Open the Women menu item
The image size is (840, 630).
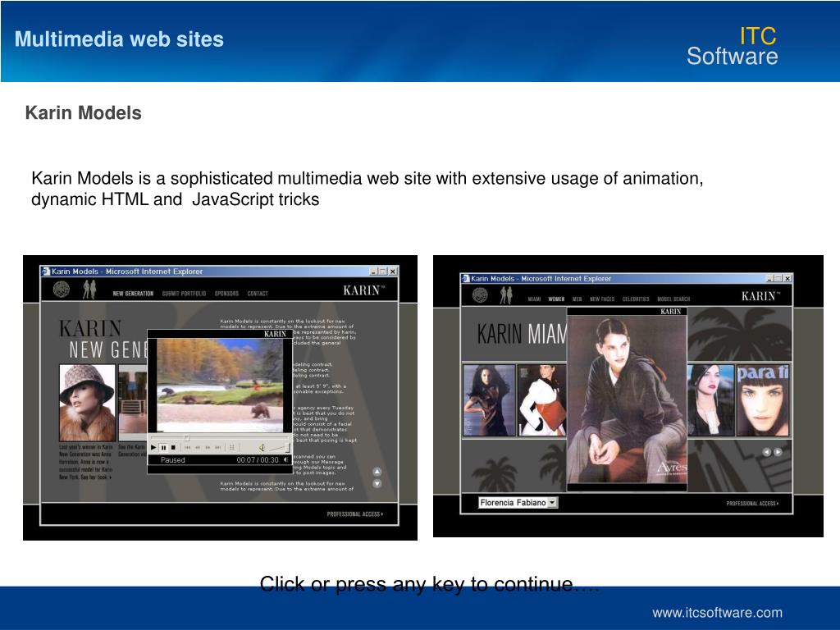(556, 299)
